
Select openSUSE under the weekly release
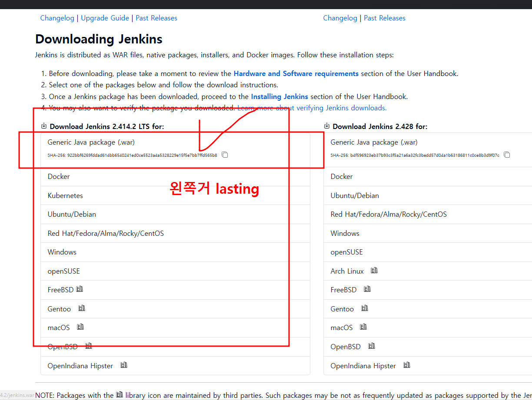[x=428, y=252]
